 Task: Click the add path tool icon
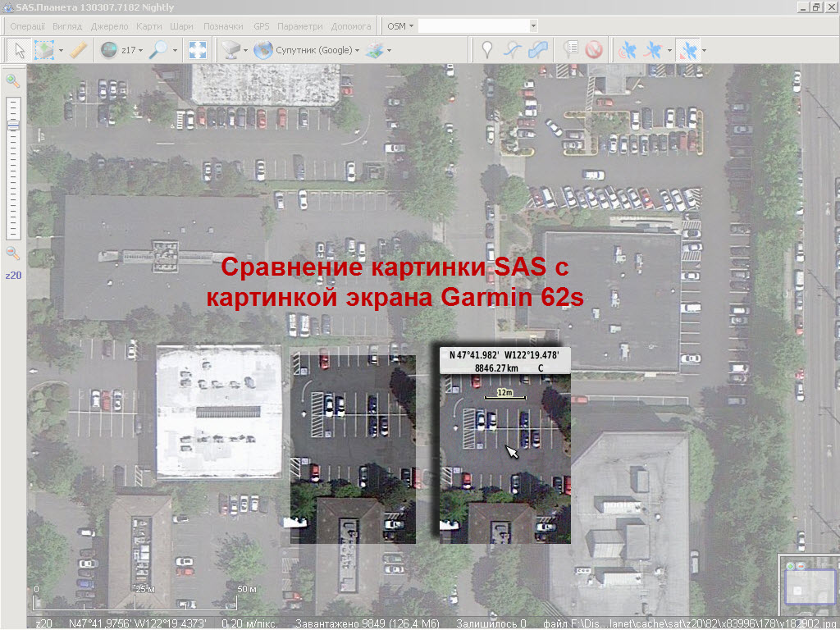pos(513,50)
